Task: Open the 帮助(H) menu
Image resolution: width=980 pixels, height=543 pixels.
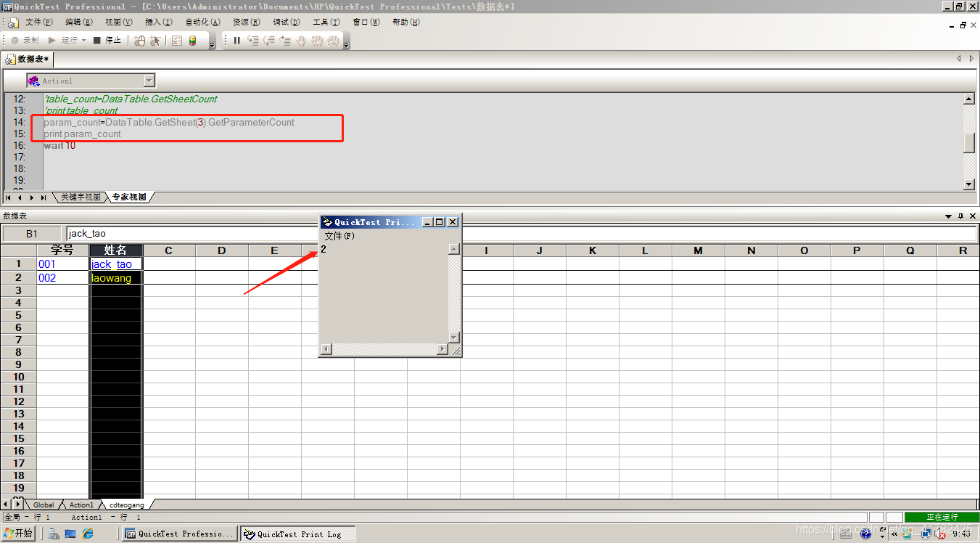Action: 406,23
